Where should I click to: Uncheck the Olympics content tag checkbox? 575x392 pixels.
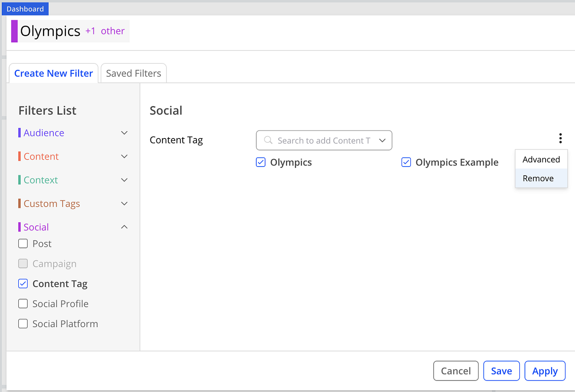pyautogui.click(x=261, y=162)
